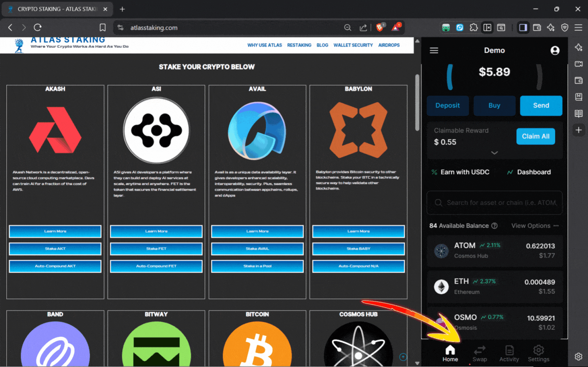588x367 pixels.
Task: Open Activity in the wallet bottom navigation
Action: coord(509,353)
